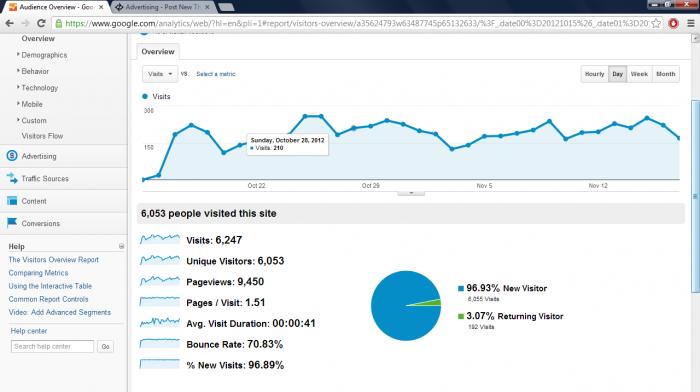700x392 pixels.
Task: Click the Pageviews sparkline
Action: [x=159, y=281]
